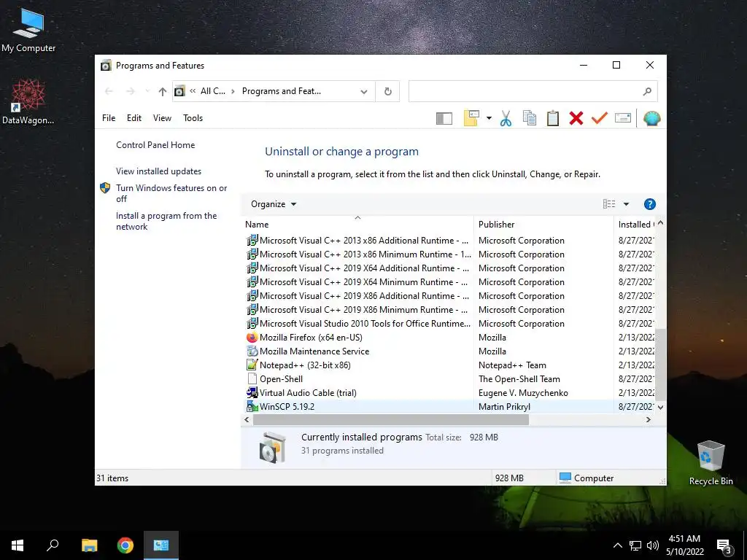The height and width of the screenshot is (560, 747).
Task: Click the taskbar Search magnifier
Action: [53, 545]
